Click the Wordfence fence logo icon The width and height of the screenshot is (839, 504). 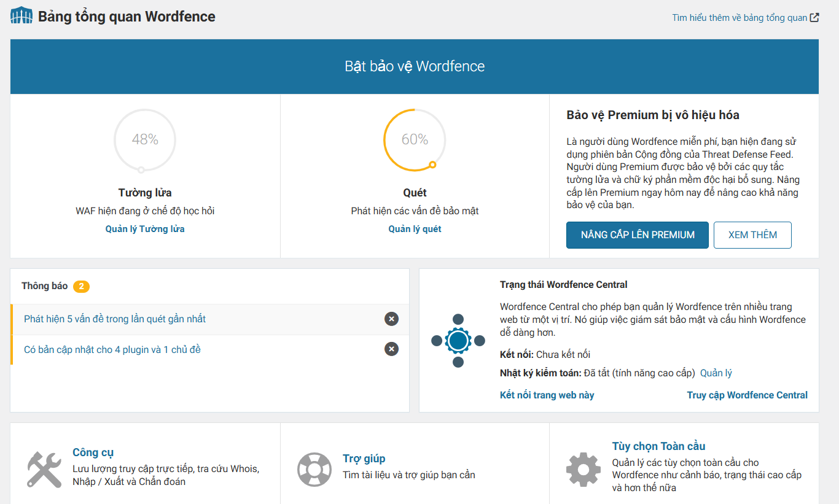coord(21,16)
